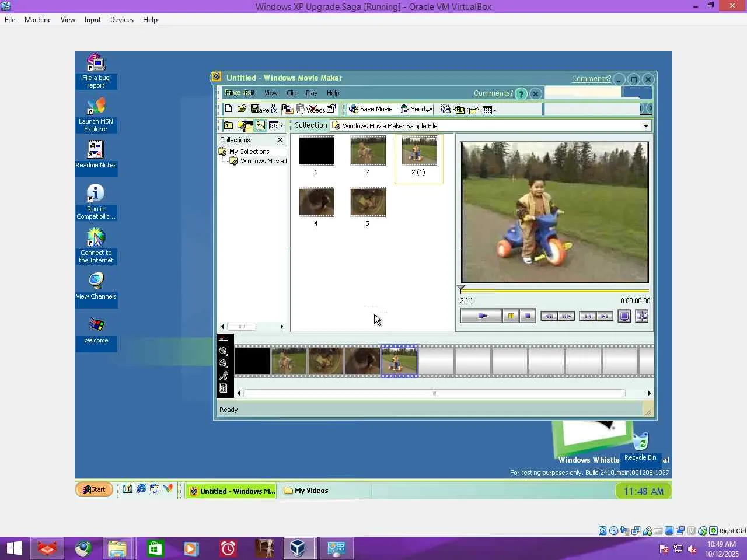Click the Record toolbar button
Viewport: 747px width, 560px height.
459,109
